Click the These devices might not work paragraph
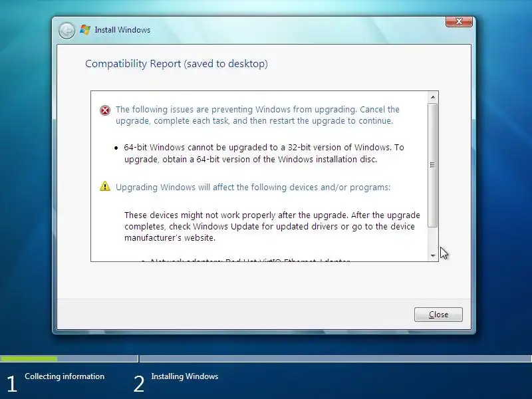Viewport: 532px width, 399px height. click(x=272, y=226)
